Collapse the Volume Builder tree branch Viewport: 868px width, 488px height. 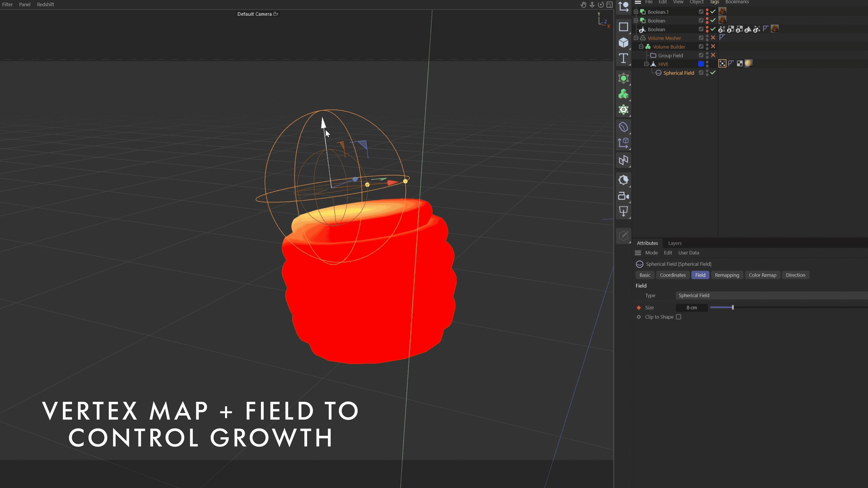point(641,46)
